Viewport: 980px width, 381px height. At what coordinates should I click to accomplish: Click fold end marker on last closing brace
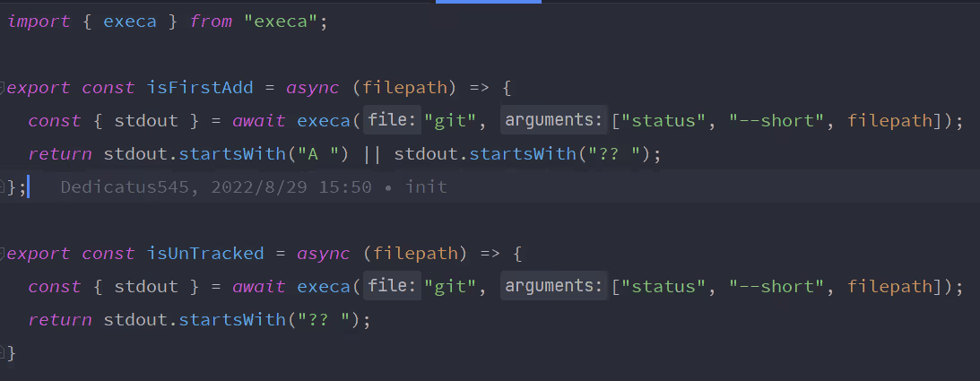click(x=3, y=353)
